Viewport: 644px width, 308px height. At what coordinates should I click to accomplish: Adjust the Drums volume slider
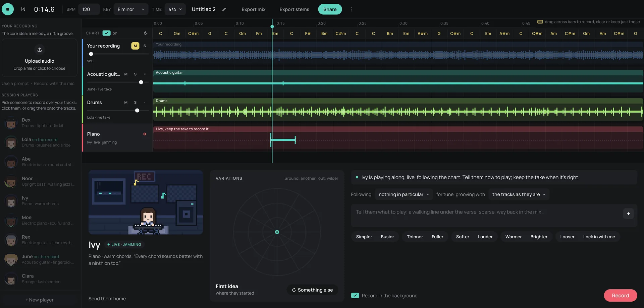[137, 110]
